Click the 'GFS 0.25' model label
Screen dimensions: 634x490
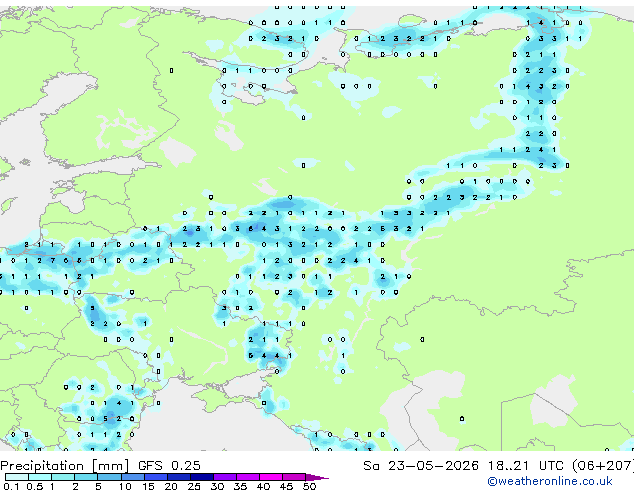coord(169,465)
